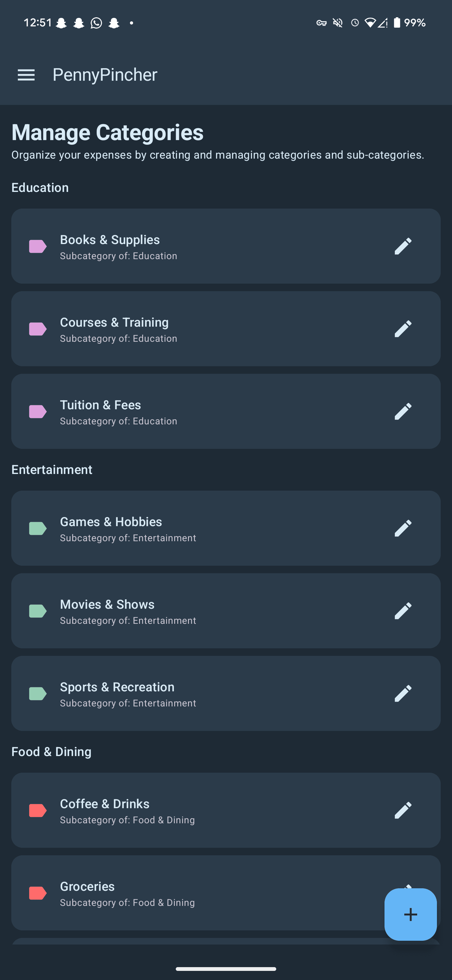The image size is (452, 980).
Task: Edit the Movies & Shows category
Action: 403,611
